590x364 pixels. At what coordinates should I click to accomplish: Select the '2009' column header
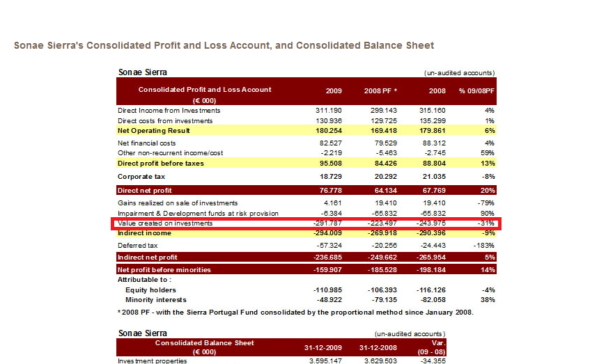pyautogui.click(x=334, y=91)
